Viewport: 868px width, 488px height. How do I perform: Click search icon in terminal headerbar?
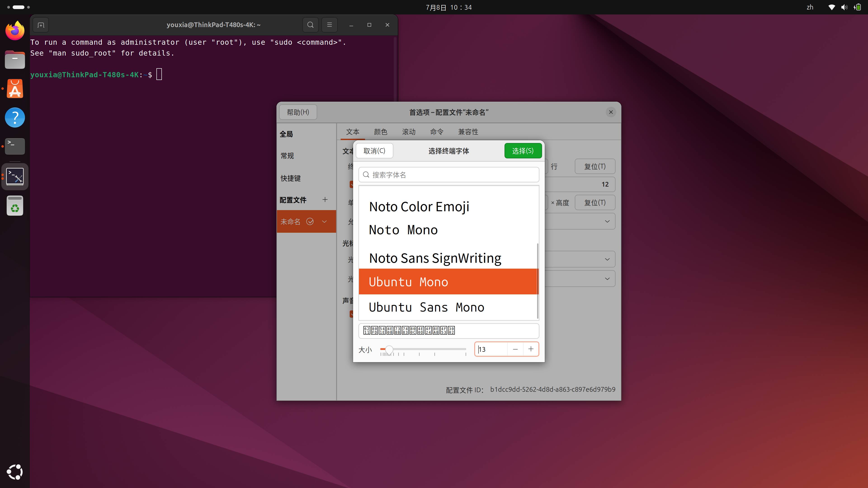pyautogui.click(x=310, y=25)
